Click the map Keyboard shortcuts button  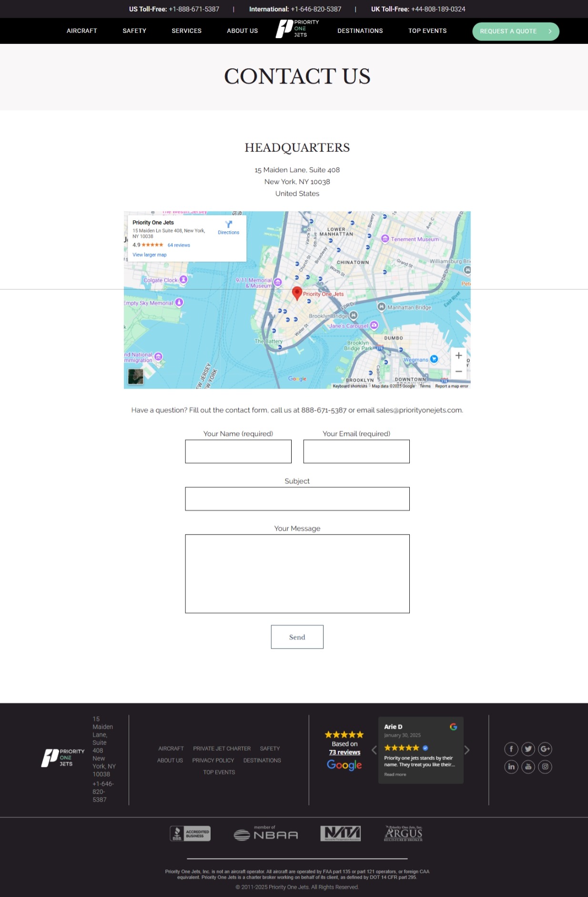click(x=350, y=386)
